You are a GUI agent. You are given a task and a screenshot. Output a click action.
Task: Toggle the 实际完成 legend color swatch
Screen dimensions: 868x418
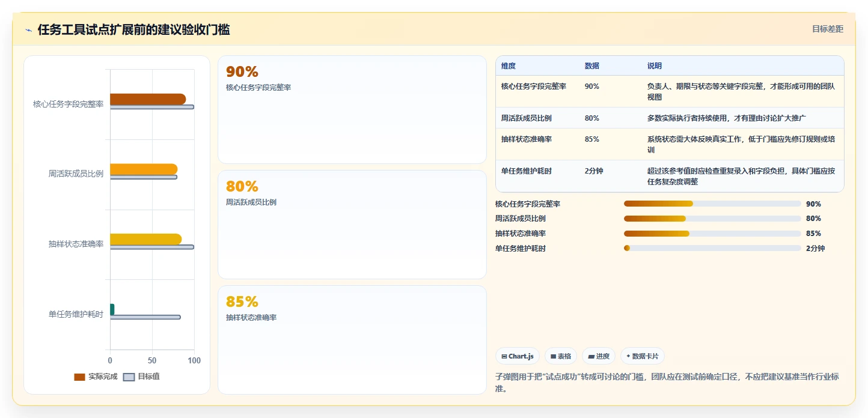(x=79, y=377)
